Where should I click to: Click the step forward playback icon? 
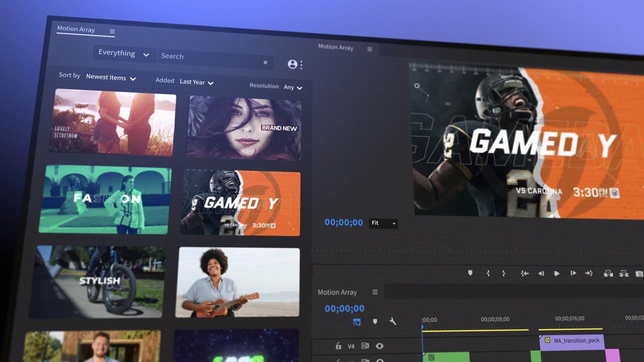coord(574,273)
